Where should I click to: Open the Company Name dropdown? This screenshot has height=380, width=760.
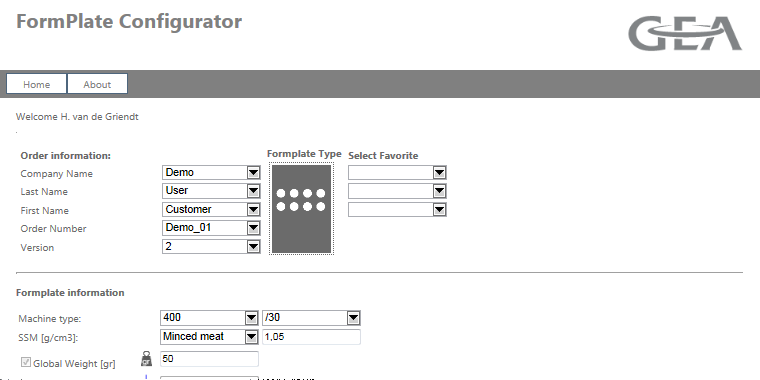pyautogui.click(x=211, y=173)
